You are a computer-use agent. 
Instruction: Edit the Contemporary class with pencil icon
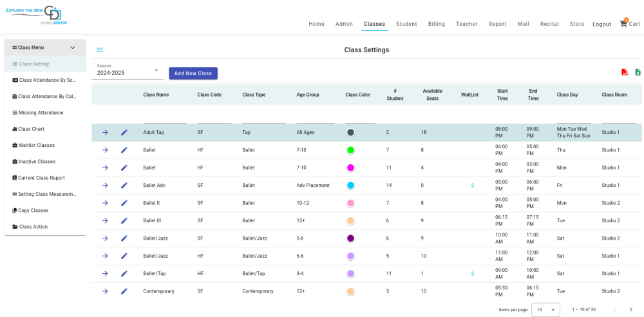[124, 291]
